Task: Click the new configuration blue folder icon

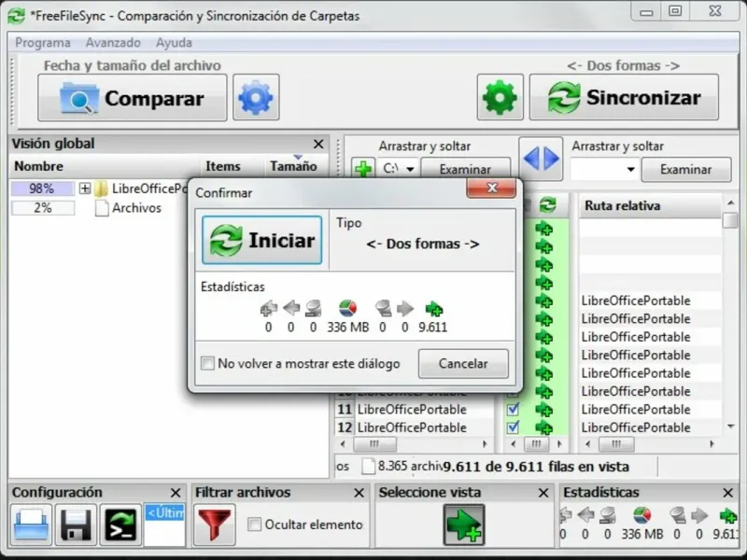Action: point(32,525)
